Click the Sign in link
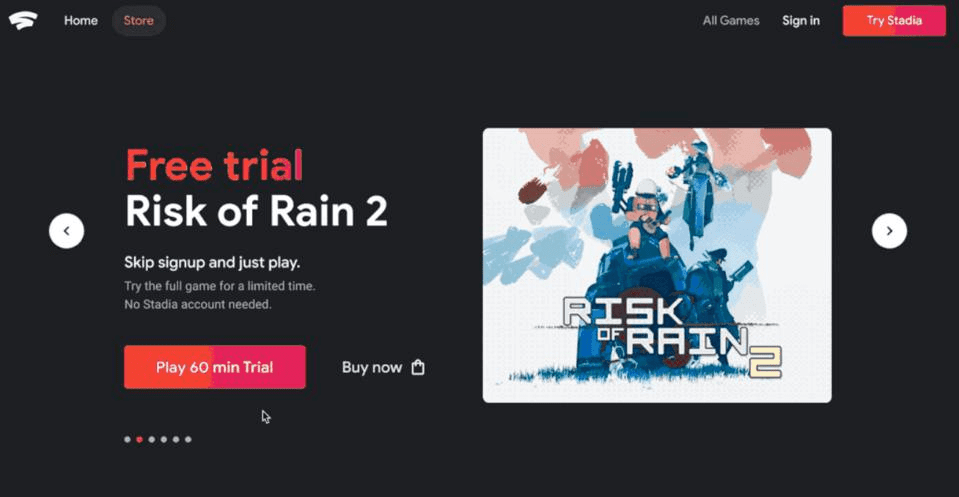959x497 pixels. click(x=801, y=21)
